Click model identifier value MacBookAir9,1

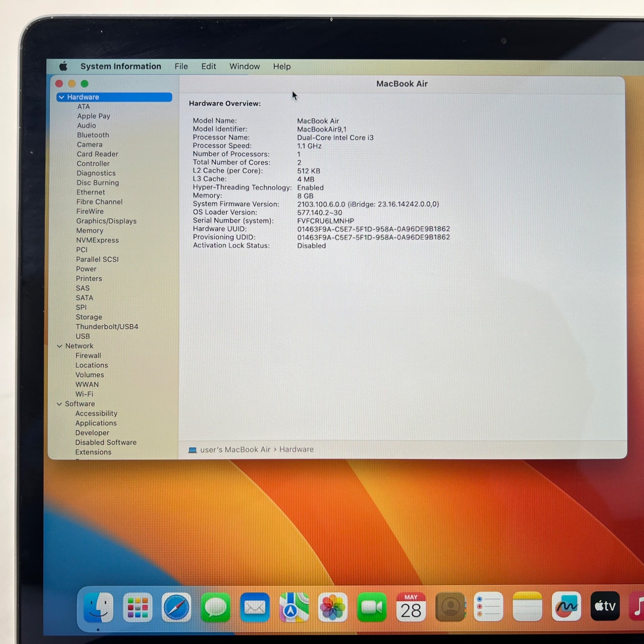(x=322, y=129)
